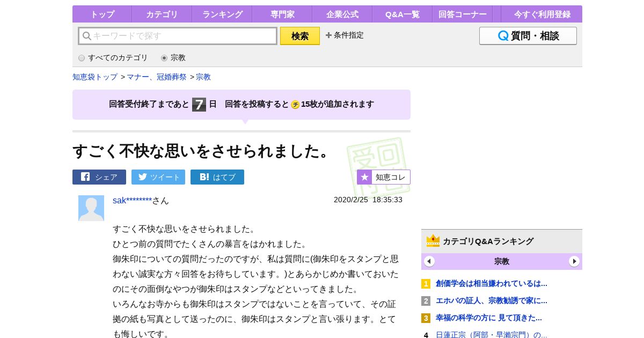Click the magnifier icon in the search box
Image resolution: width=644 pixels, height=338 pixels.
(x=86, y=36)
